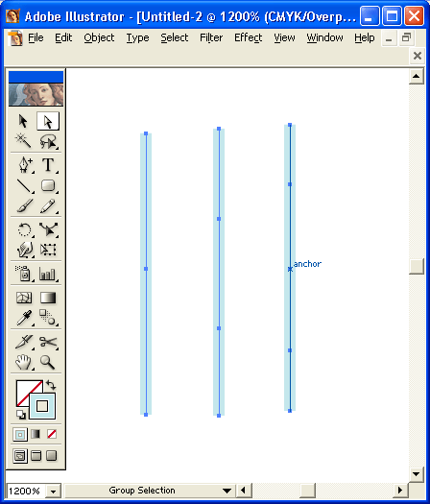This screenshot has height=504, width=430.
Task: Select the Type tool
Action: point(48,165)
